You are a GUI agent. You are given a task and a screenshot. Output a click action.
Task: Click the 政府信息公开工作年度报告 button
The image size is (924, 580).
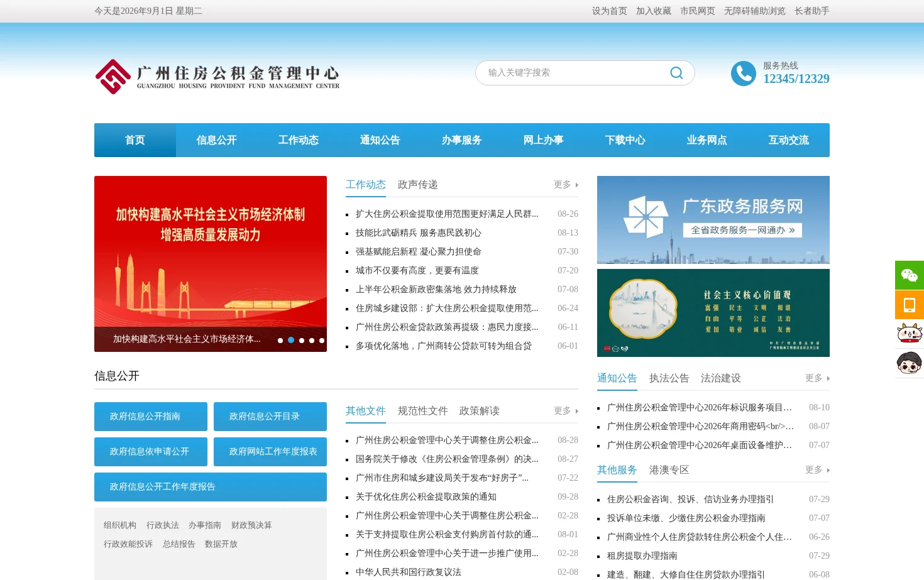[x=211, y=487]
